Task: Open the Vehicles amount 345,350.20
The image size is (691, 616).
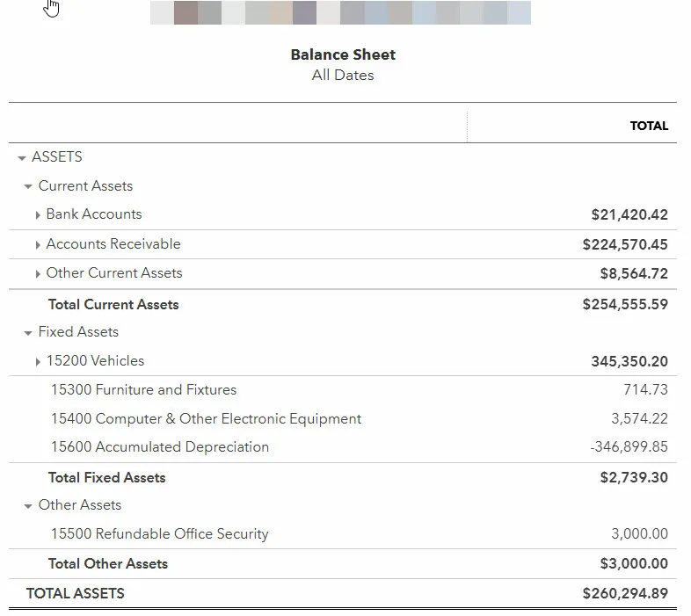Action: pyautogui.click(x=629, y=361)
